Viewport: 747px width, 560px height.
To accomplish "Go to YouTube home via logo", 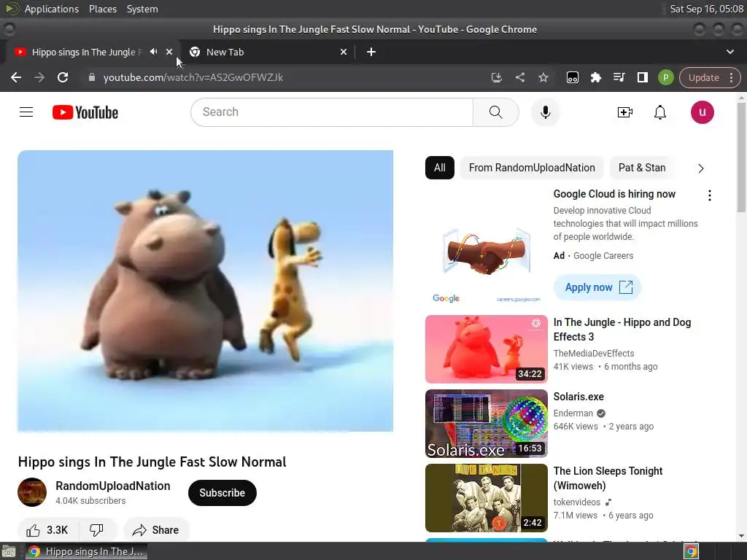I will click(x=85, y=112).
